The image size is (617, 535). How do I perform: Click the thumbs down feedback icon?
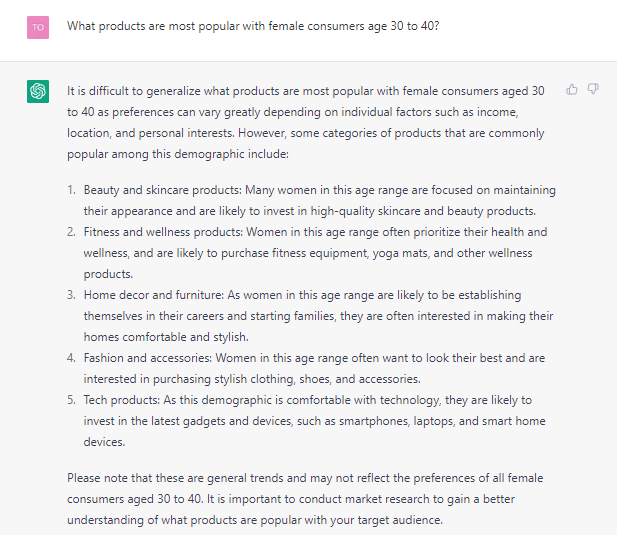[x=593, y=89]
